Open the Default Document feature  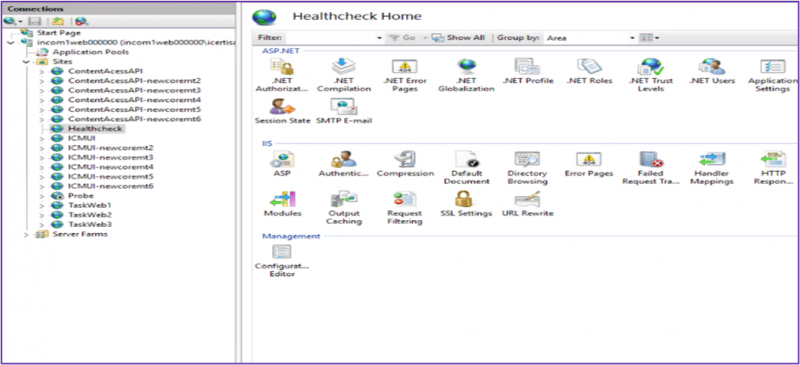(466, 168)
